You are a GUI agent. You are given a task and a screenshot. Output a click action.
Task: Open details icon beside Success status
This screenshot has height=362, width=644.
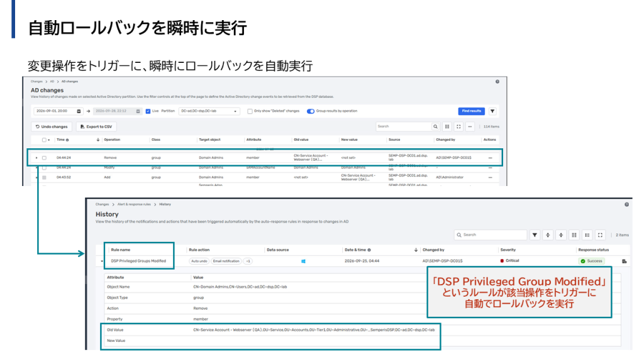coord(624,261)
